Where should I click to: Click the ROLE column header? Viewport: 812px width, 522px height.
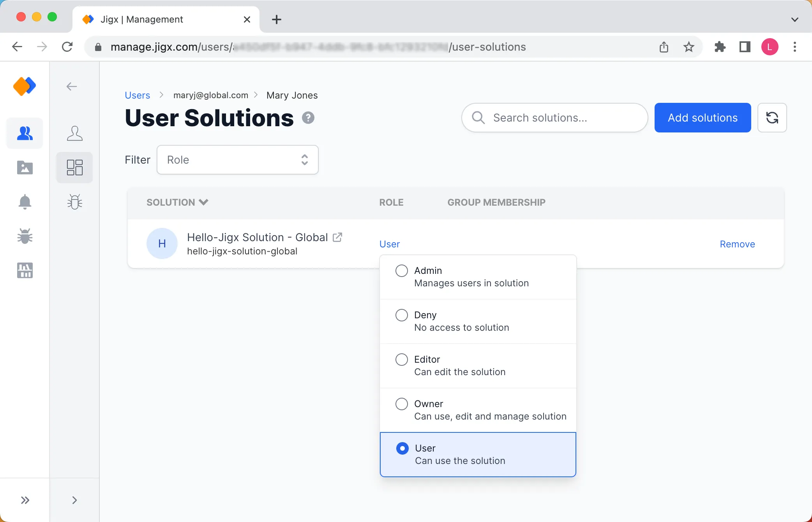[x=392, y=202]
